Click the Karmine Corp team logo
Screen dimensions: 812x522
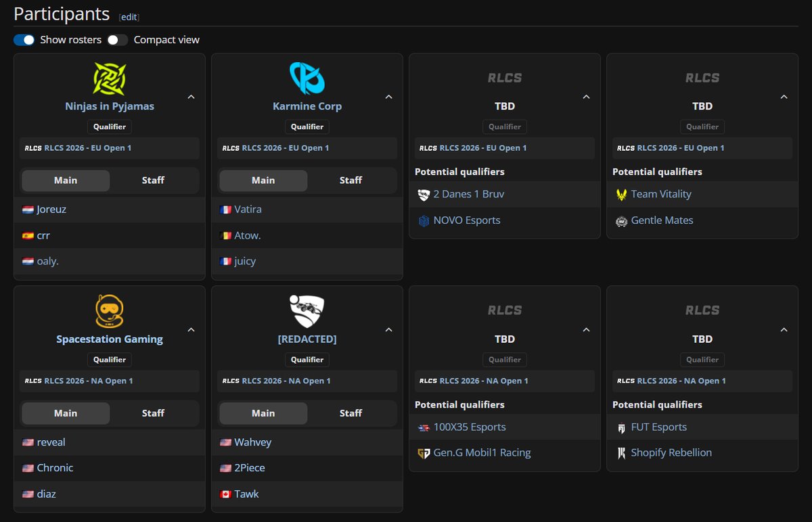point(307,78)
